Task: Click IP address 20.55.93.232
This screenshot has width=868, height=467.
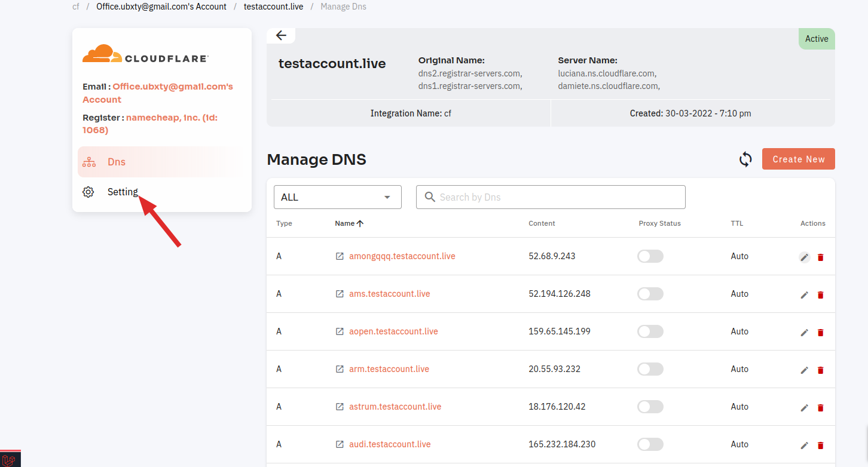Action: coord(555,369)
